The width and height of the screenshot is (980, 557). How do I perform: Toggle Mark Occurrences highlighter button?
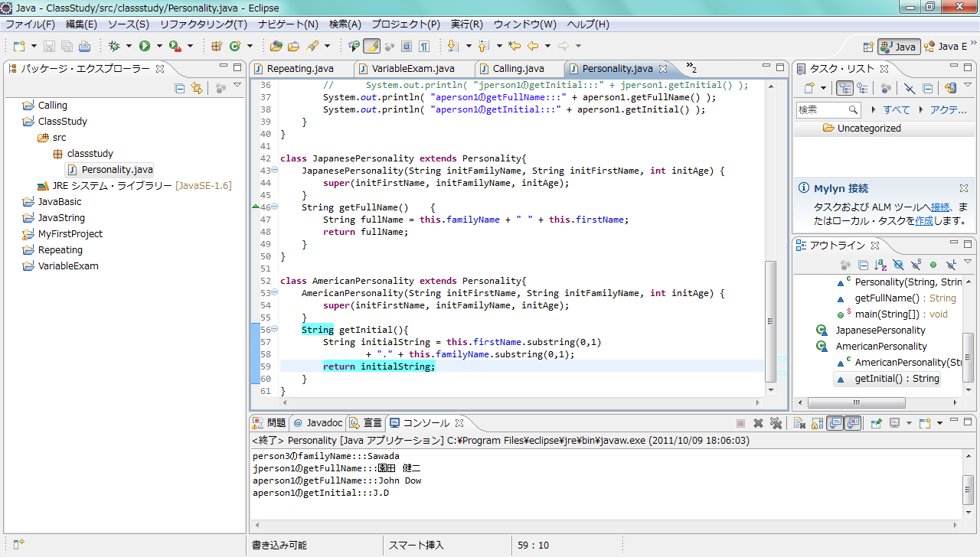point(371,46)
